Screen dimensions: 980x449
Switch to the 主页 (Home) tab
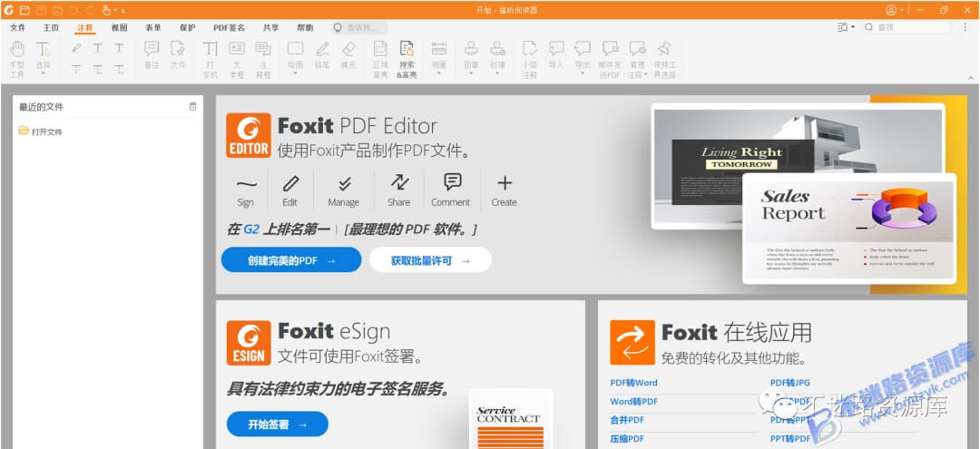[x=51, y=27]
